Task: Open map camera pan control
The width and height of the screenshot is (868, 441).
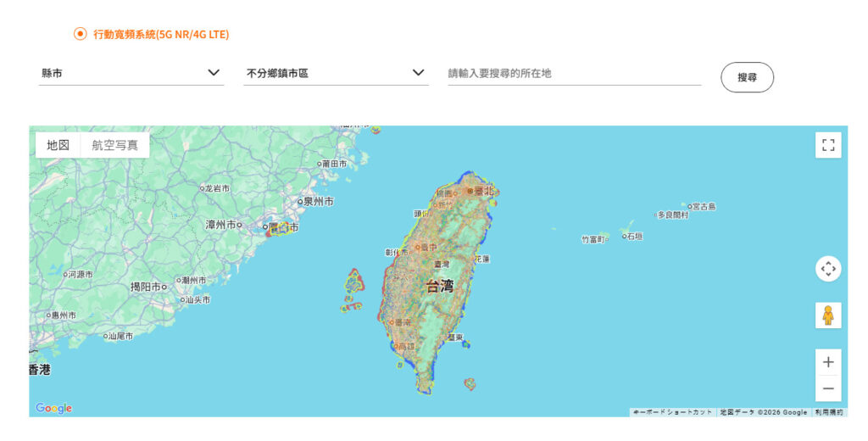Action: (x=828, y=269)
